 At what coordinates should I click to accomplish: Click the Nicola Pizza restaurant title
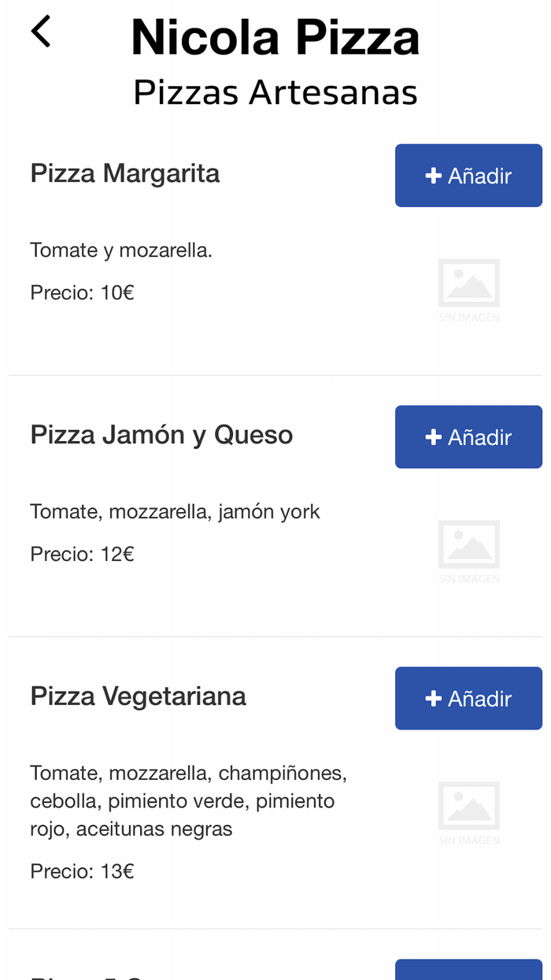pyautogui.click(x=275, y=36)
